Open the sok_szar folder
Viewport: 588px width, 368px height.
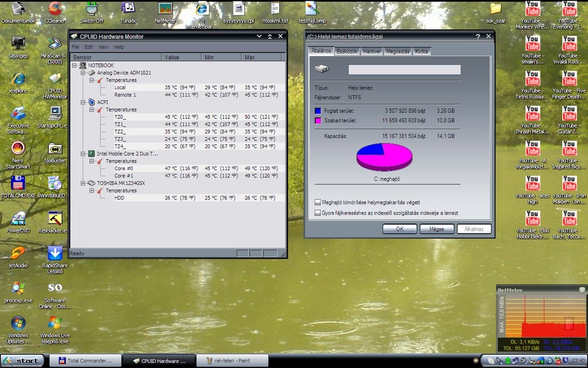[496, 11]
